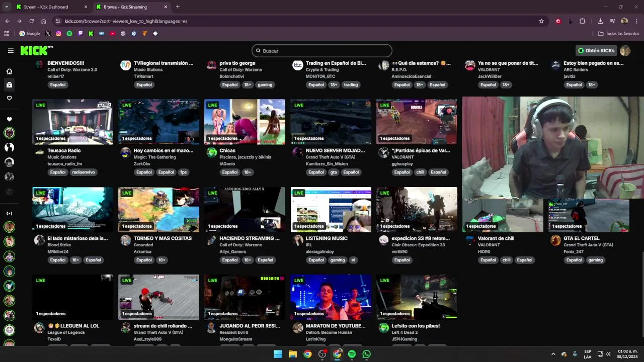This screenshot has height=362, width=644.
Task: Click the address bar URL
Action: click(x=126, y=21)
